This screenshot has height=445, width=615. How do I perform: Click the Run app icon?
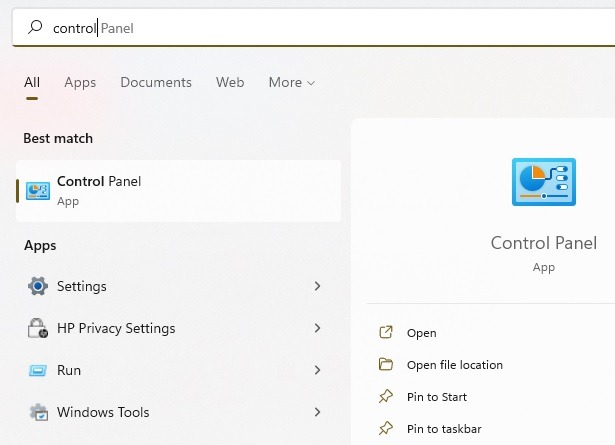(38, 370)
